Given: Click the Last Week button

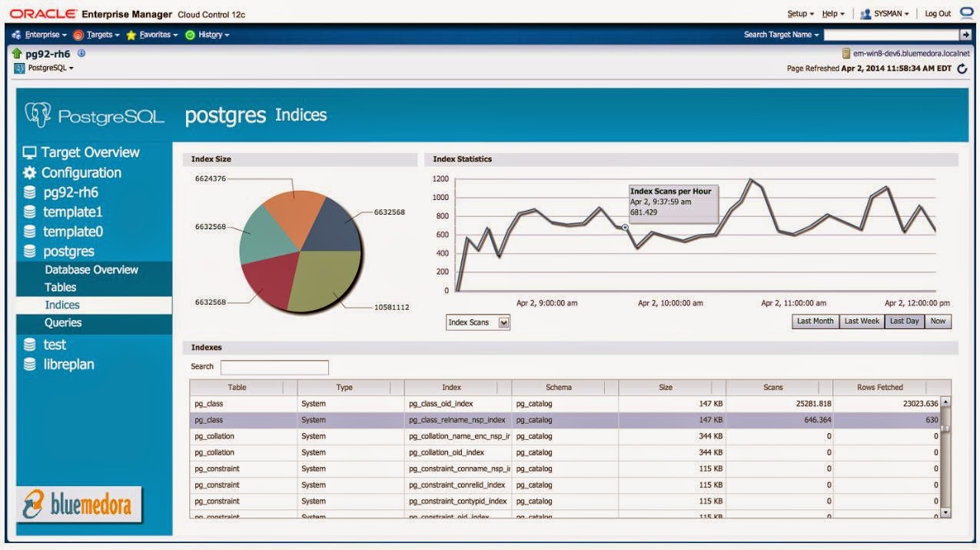Looking at the screenshot, I should pyautogui.click(x=862, y=322).
